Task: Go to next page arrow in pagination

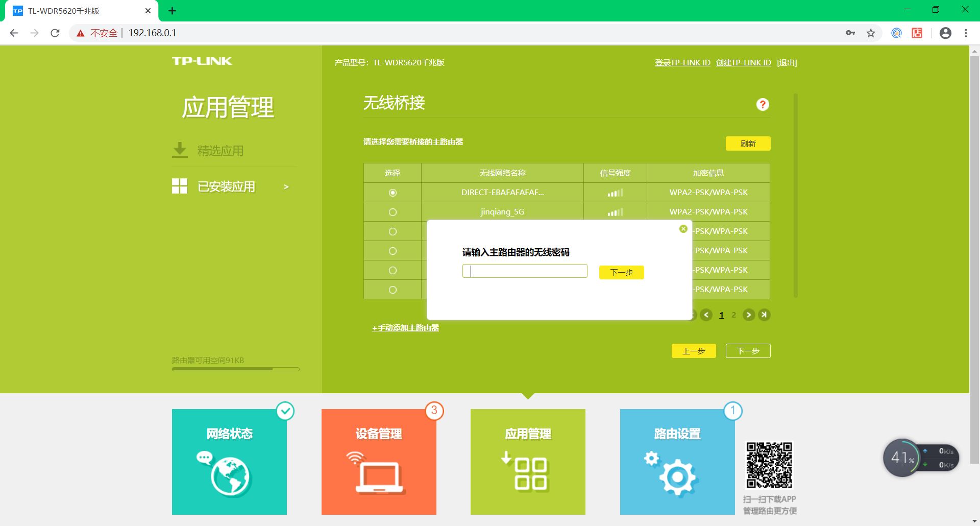Action: point(749,315)
